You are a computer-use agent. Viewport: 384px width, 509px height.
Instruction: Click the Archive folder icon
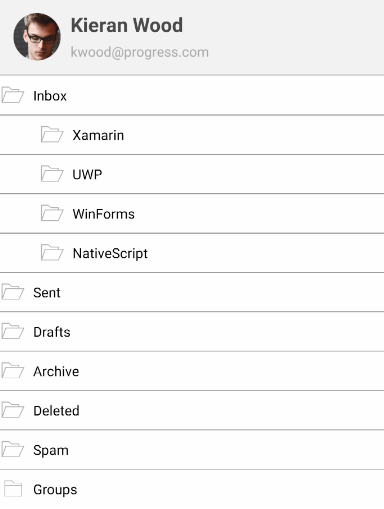click(13, 370)
